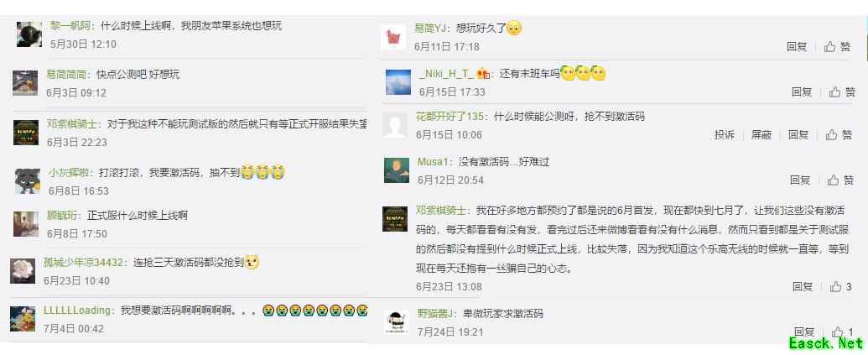Reply to the 6月23日 13:08 comment
The width and height of the screenshot is (868, 355).
coord(802,287)
